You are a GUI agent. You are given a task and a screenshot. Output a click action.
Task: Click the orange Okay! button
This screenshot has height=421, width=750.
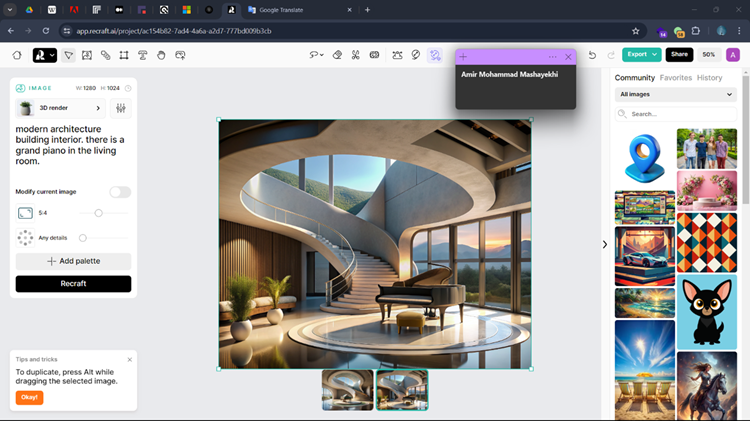29,398
